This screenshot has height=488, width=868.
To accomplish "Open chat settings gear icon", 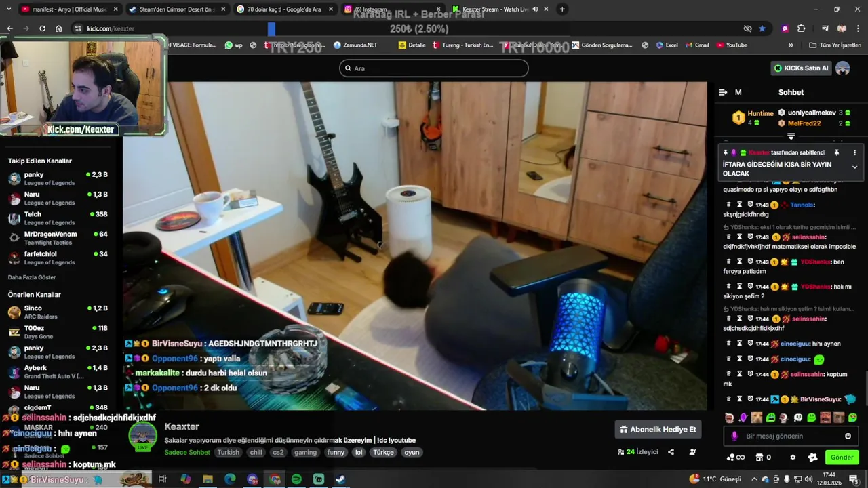I will pyautogui.click(x=793, y=457).
